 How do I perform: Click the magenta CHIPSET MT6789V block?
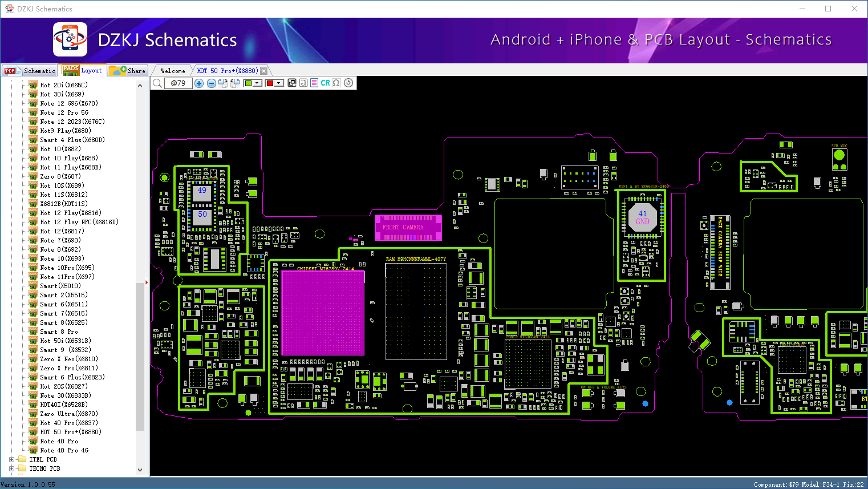[323, 313]
